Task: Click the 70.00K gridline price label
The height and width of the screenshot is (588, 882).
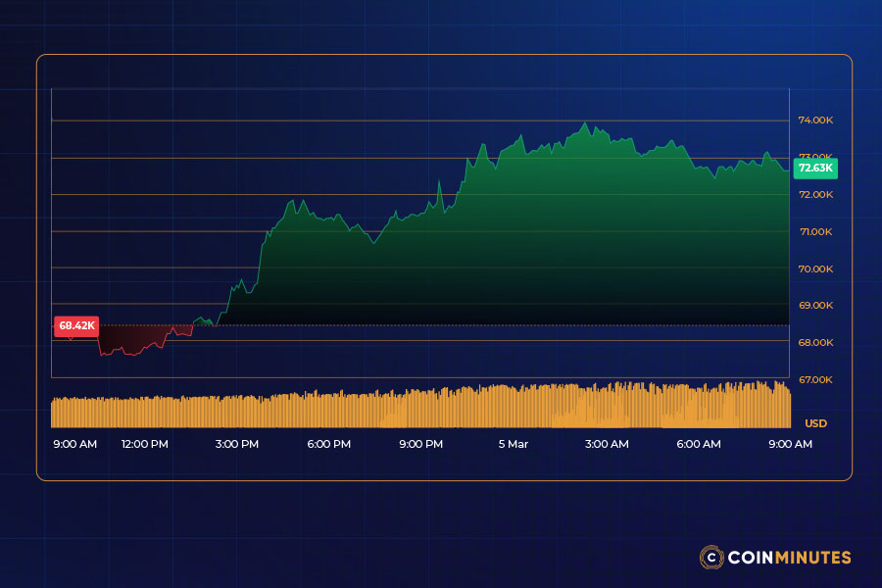Action: [815, 268]
